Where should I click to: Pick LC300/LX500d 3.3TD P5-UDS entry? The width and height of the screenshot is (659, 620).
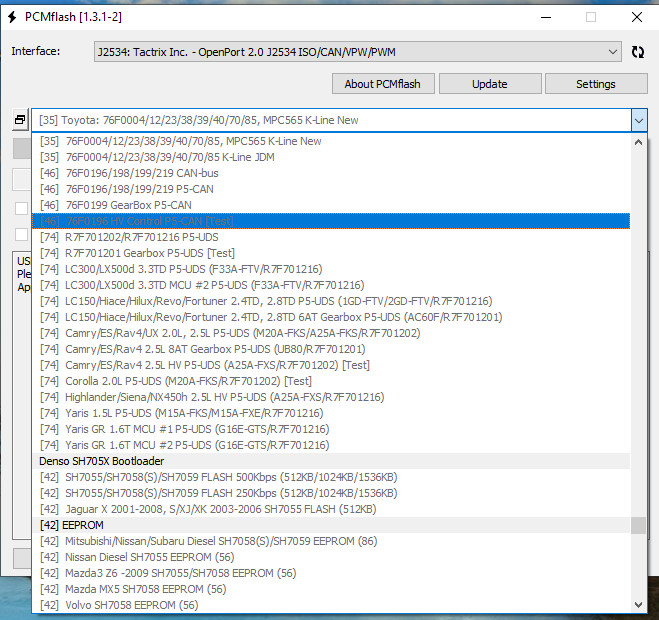pos(331,269)
